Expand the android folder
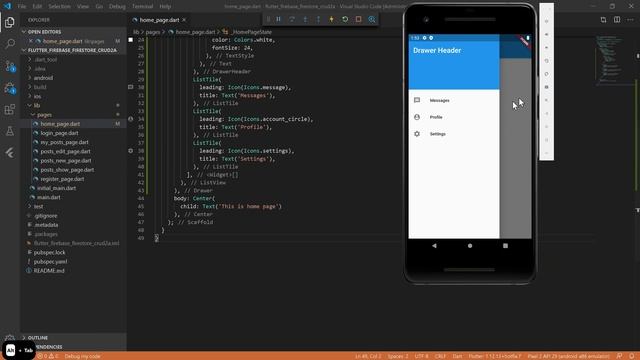Viewport: 640px width, 360px height. point(44,78)
